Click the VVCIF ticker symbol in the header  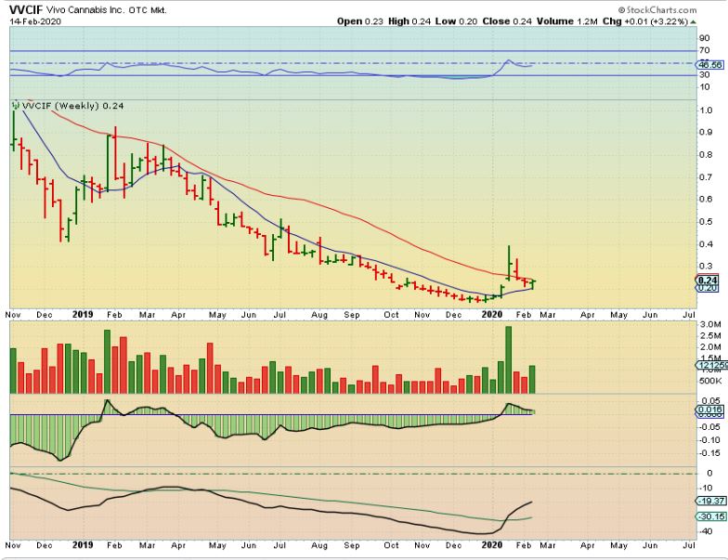[26, 9]
